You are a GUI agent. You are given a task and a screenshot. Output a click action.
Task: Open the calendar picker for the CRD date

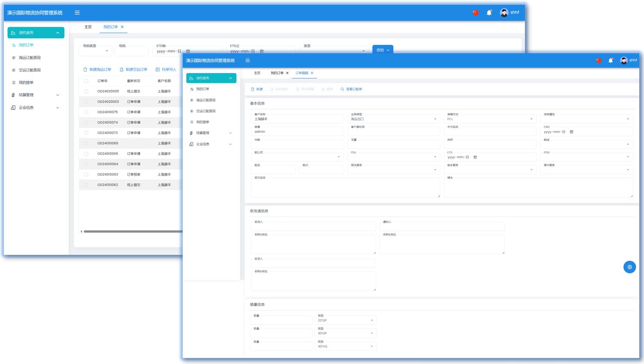tap(571, 132)
